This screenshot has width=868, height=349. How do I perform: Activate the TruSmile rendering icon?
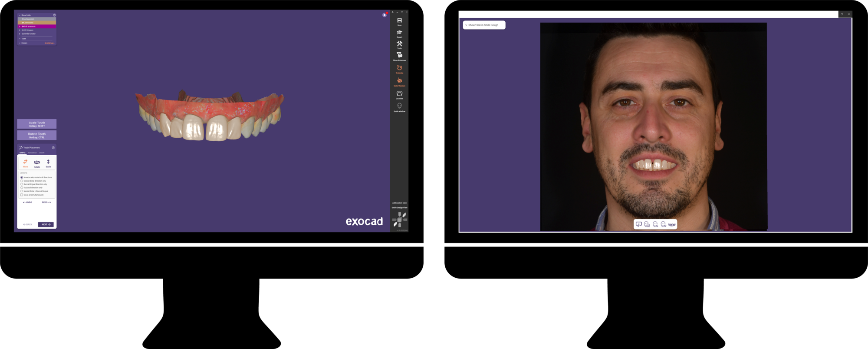tap(399, 68)
